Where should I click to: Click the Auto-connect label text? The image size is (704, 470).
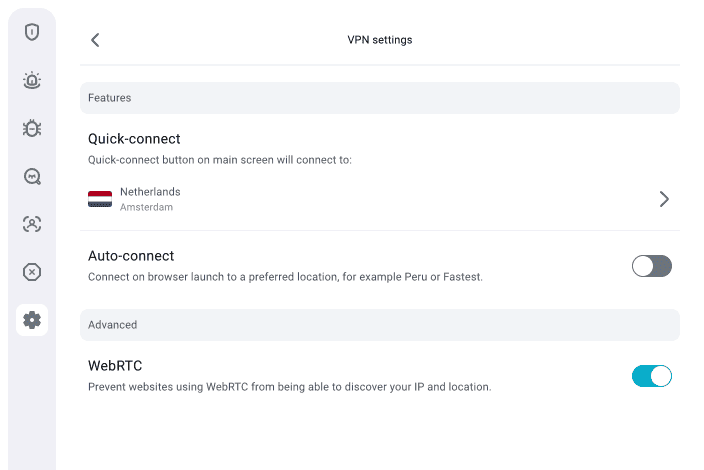tap(131, 256)
